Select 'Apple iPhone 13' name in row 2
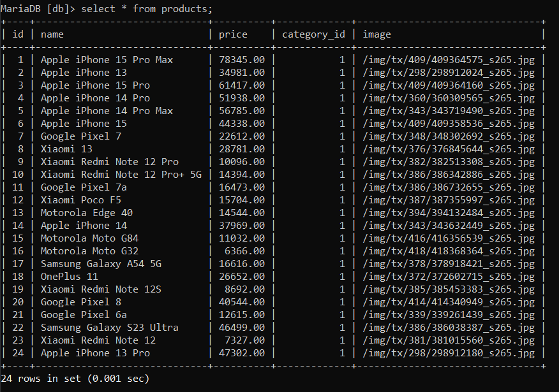This screenshot has height=392, width=559. click(84, 73)
